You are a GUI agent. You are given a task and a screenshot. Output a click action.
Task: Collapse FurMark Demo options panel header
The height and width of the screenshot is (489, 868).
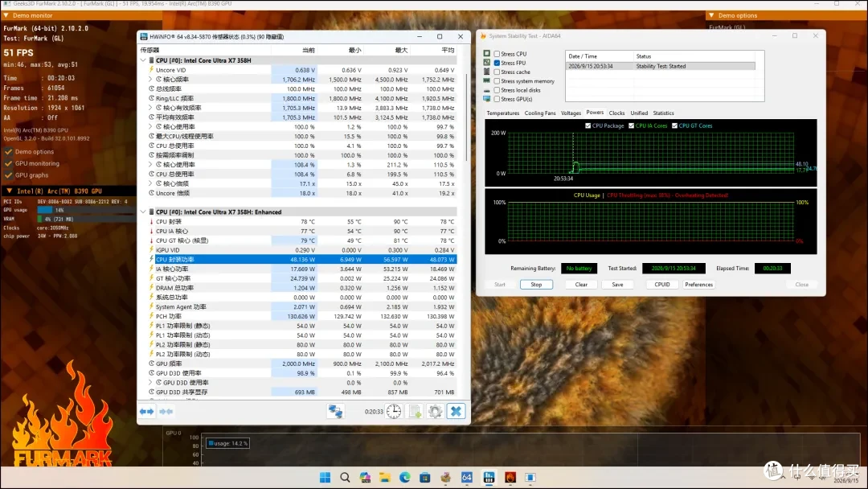[x=711, y=15]
